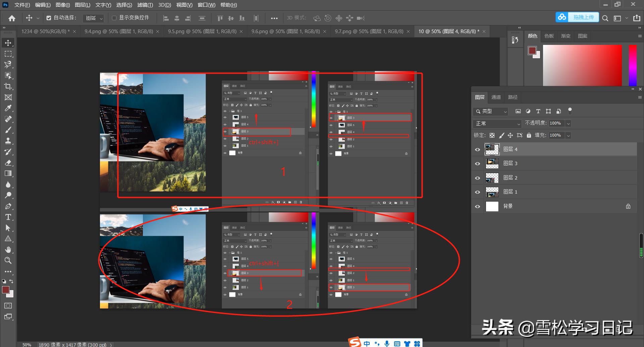Click the foreground color swatch in toolbar

(6, 290)
